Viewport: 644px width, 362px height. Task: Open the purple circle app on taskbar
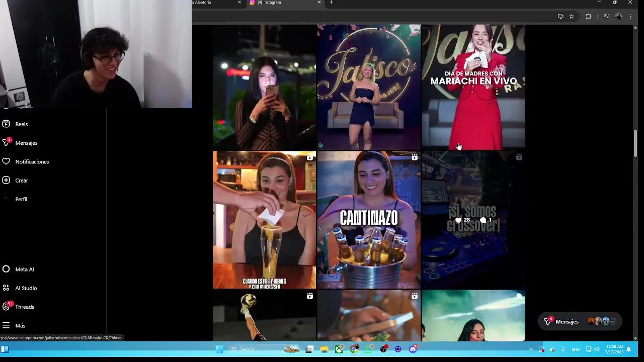click(398, 349)
